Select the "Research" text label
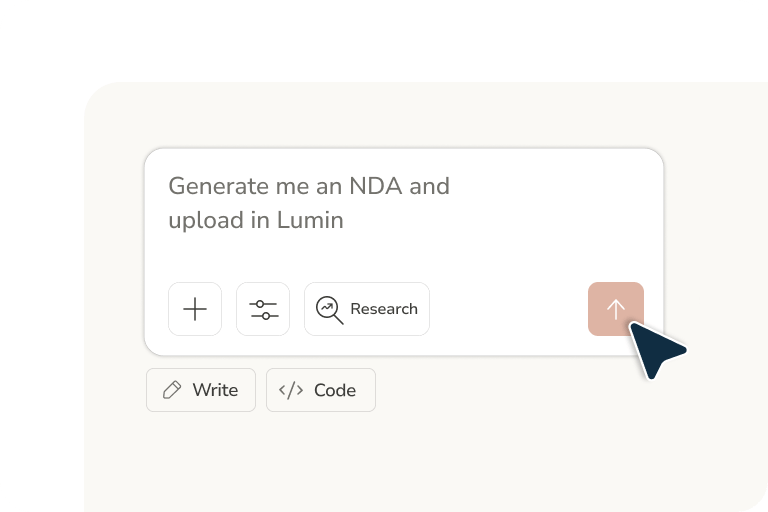 (384, 309)
